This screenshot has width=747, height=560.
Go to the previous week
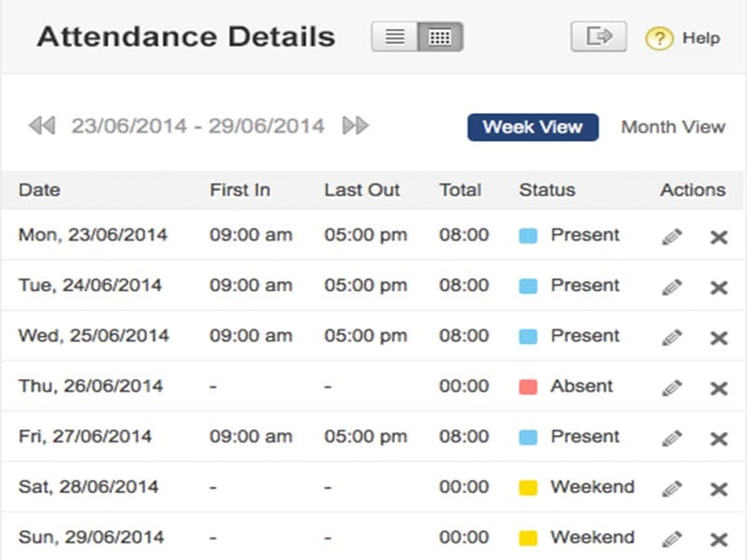pyautogui.click(x=42, y=125)
